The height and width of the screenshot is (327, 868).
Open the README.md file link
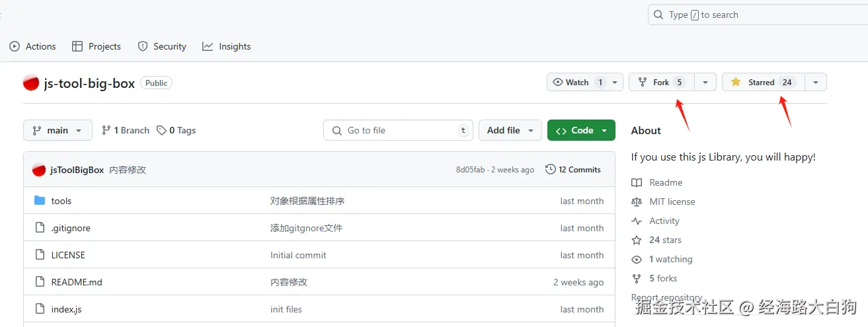coord(77,282)
